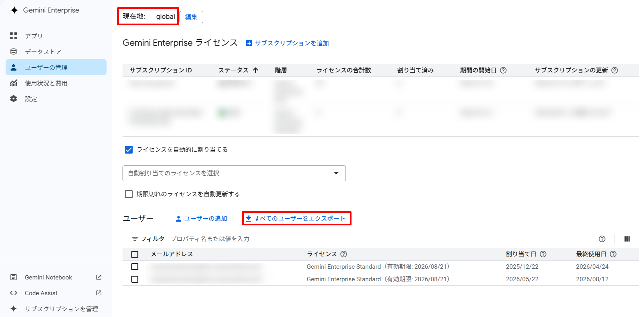Check the user row assigned 2026/05/22

point(135,279)
